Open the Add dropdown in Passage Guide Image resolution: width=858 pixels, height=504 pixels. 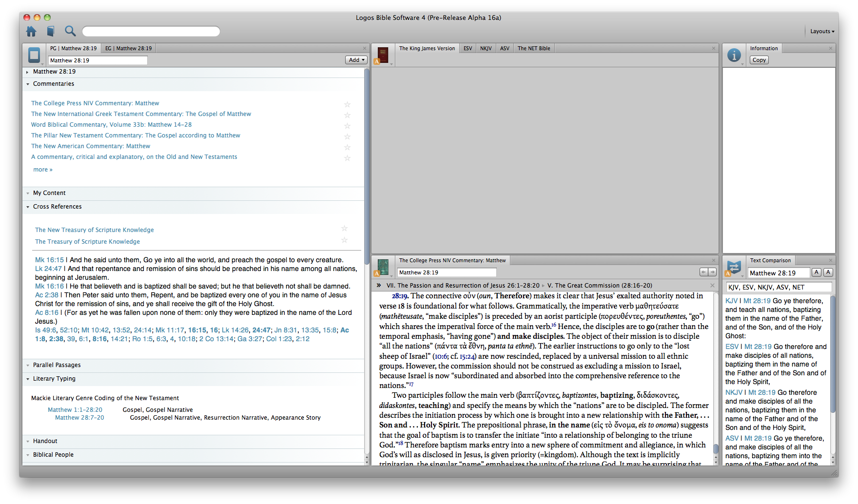pos(357,60)
